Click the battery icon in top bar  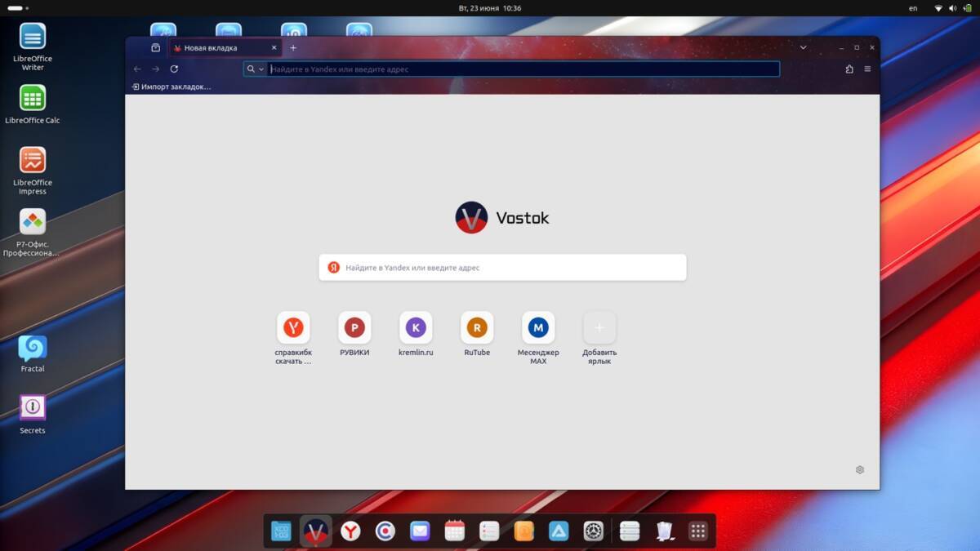(967, 8)
